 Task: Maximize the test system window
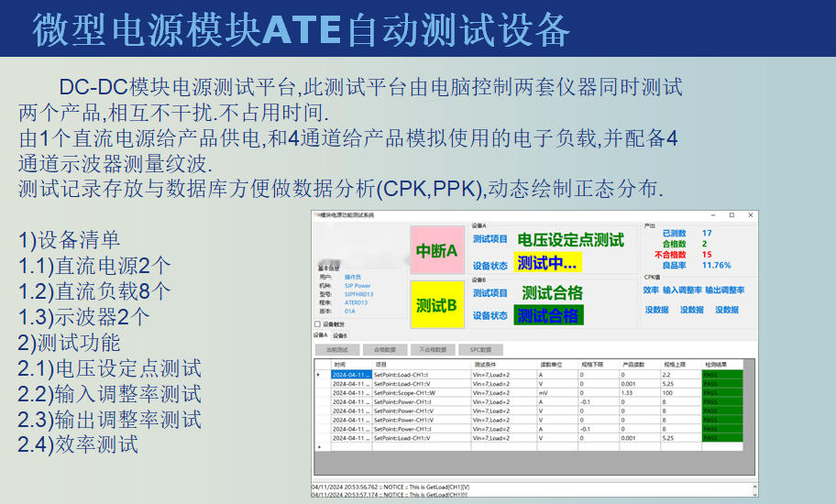(731, 215)
